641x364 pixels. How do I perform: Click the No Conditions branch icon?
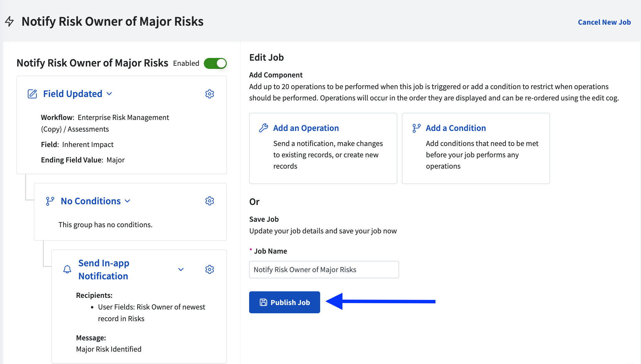click(50, 201)
